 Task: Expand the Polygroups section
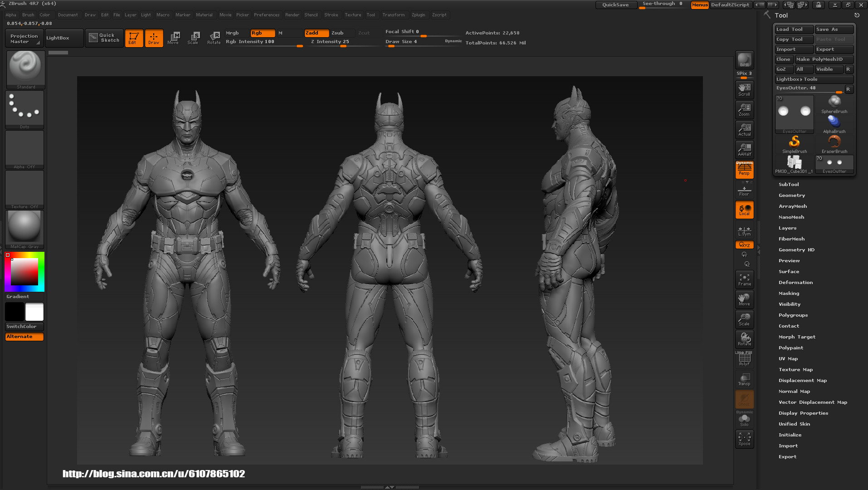click(x=793, y=315)
